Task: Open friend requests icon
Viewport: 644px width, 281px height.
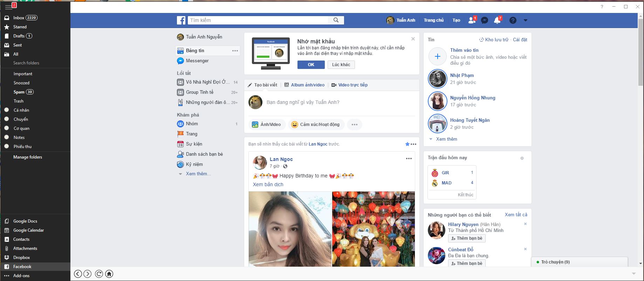Action: [x=472, y=20]
